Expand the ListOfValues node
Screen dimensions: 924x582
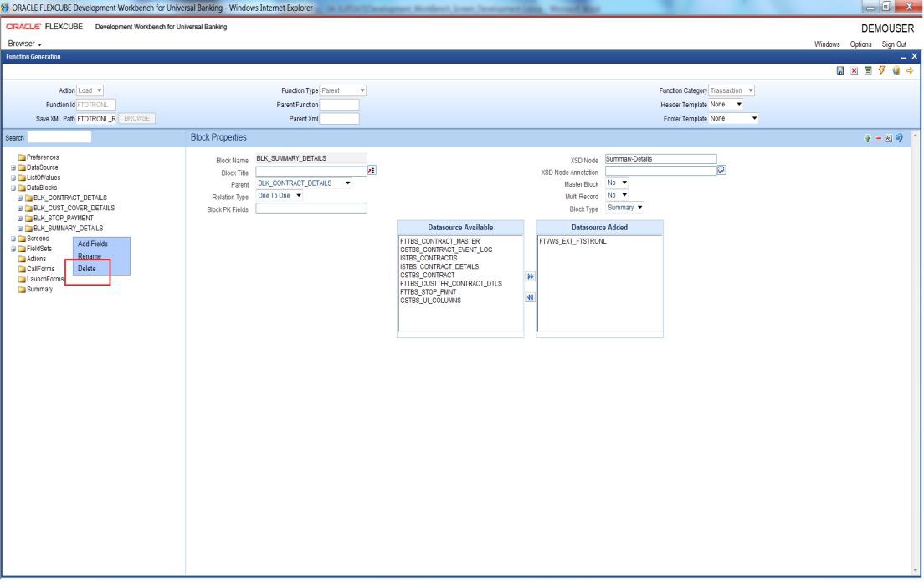(x=13, y=178)
